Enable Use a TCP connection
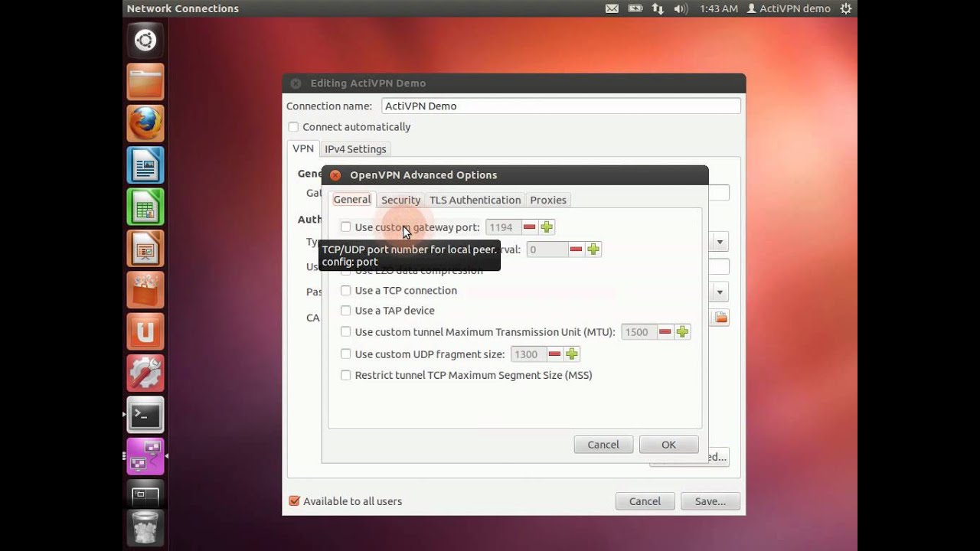The height and width of the screenshot is (551, 980). click(345, 291)
